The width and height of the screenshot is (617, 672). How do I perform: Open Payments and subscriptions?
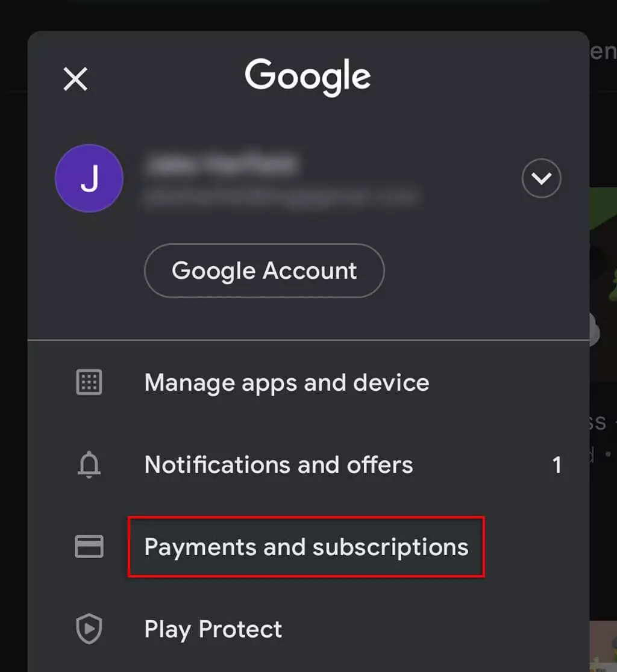306,547
